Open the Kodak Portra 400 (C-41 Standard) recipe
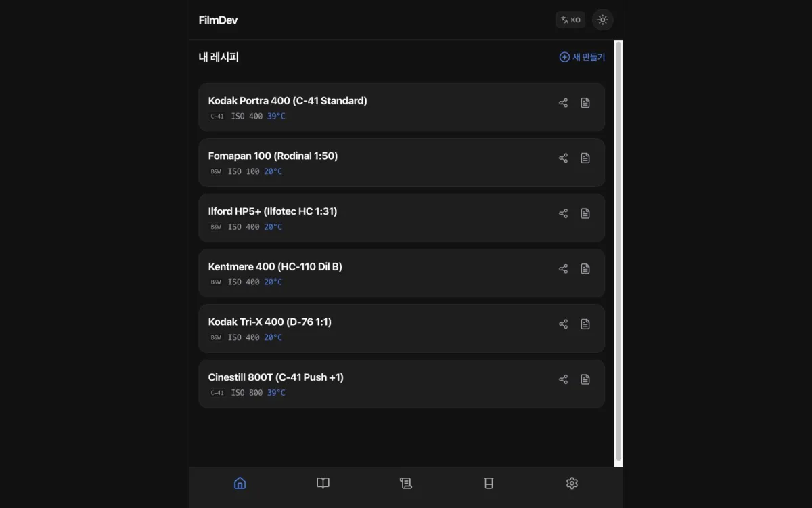Image resolution: width=812 pixels, height=508 pixels. 402,107
